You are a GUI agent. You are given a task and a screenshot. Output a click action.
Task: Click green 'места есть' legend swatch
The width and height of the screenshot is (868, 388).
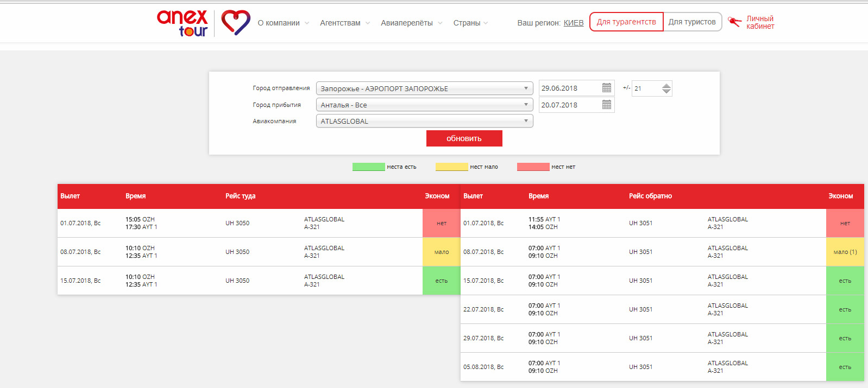pos(368,167)
